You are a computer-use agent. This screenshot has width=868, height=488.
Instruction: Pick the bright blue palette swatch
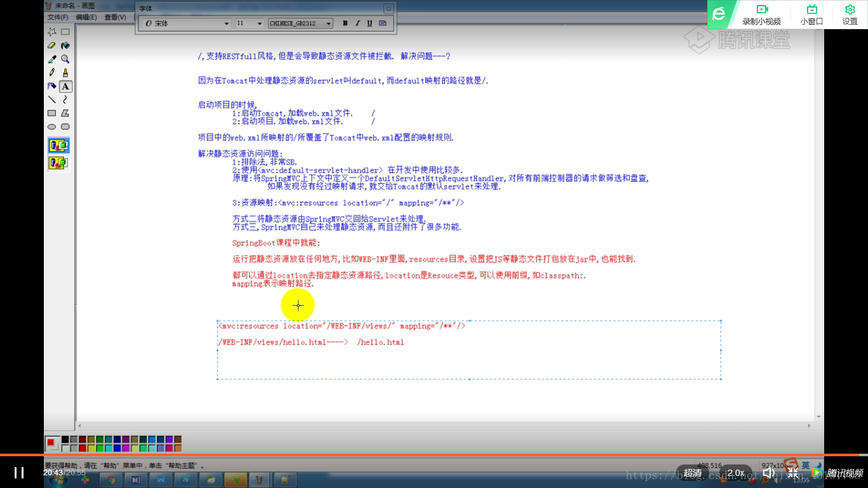click(x=117, y=448)
